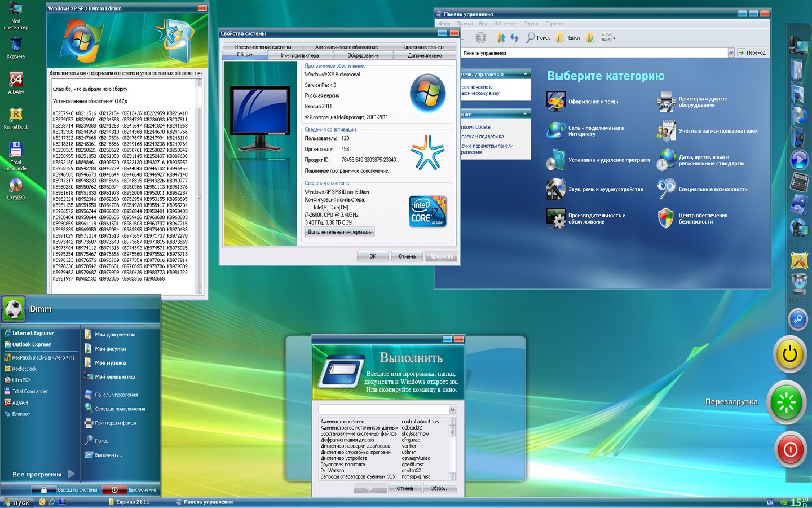Open Учетные записи пользователей icon
This screenshot has height=508, width=812.
pos(666,131)
